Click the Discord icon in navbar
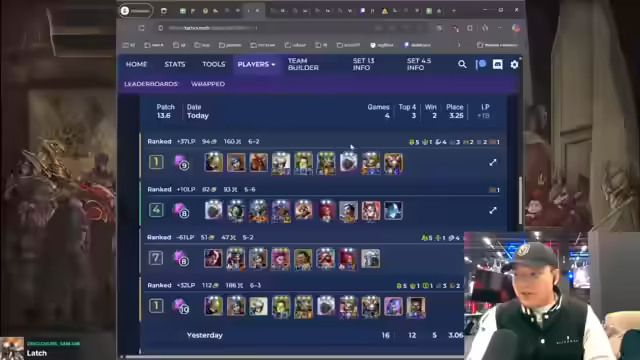Viewport: 640px width, 360px height. tap(498, 64)
